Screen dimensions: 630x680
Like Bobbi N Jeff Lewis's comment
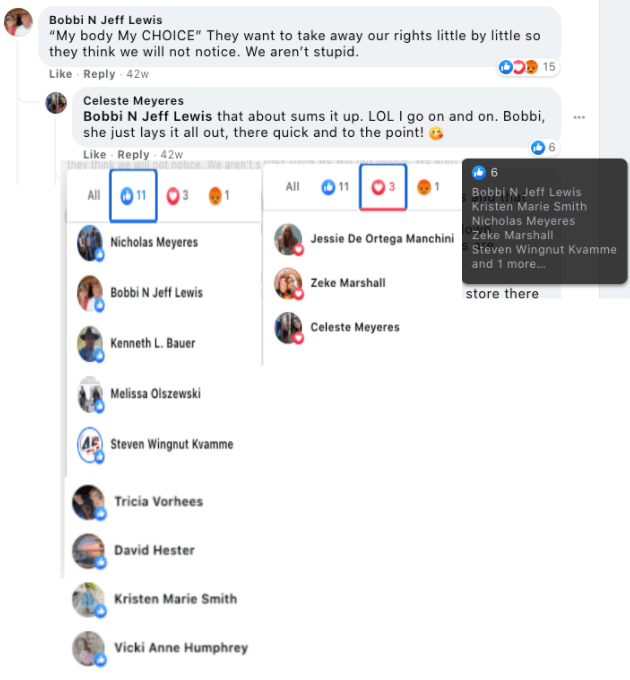[60, 74]
